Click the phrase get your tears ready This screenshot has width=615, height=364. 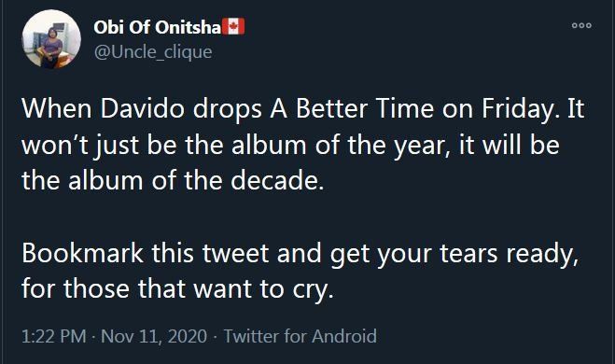(454, 254)
